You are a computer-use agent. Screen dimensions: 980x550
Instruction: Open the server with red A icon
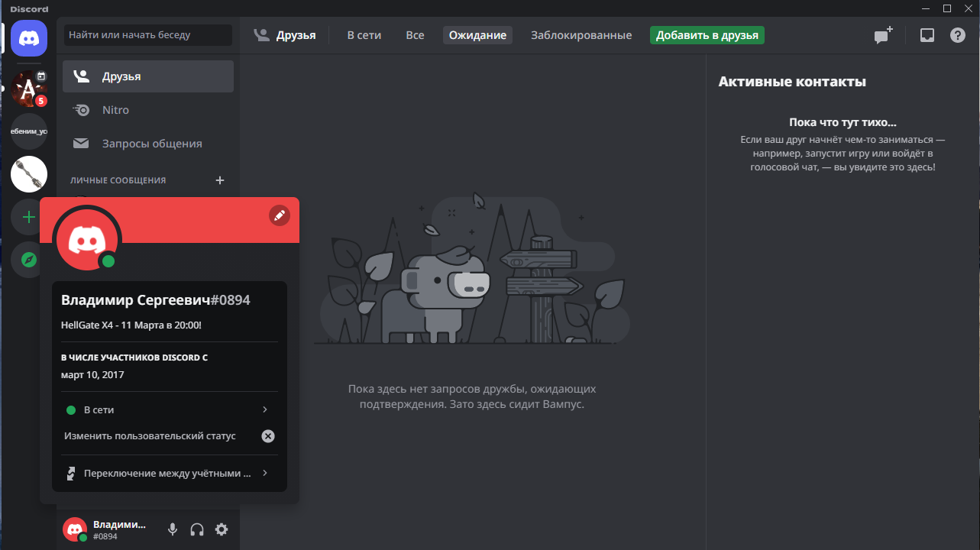(29, 88)
